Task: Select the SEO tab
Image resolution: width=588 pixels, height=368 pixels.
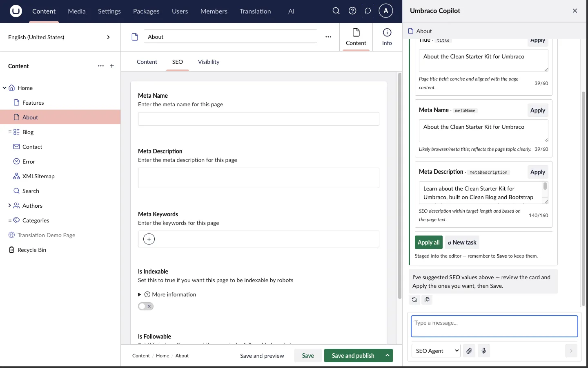Action: pyautogui.click(x=178, y=62)
